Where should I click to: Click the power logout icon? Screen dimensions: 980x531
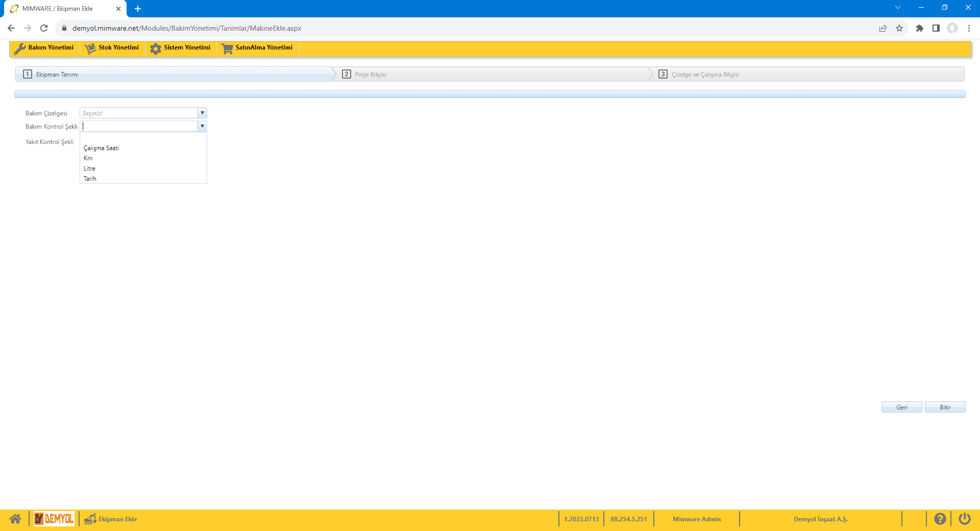964,519
